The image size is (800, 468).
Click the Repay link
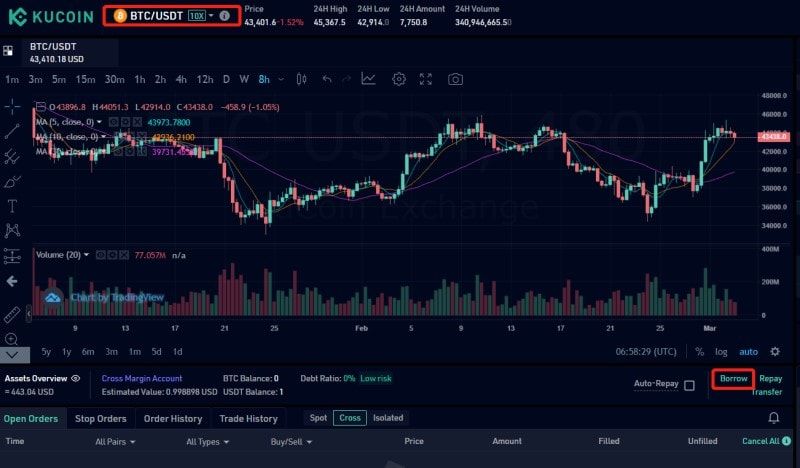click(770, 379)
